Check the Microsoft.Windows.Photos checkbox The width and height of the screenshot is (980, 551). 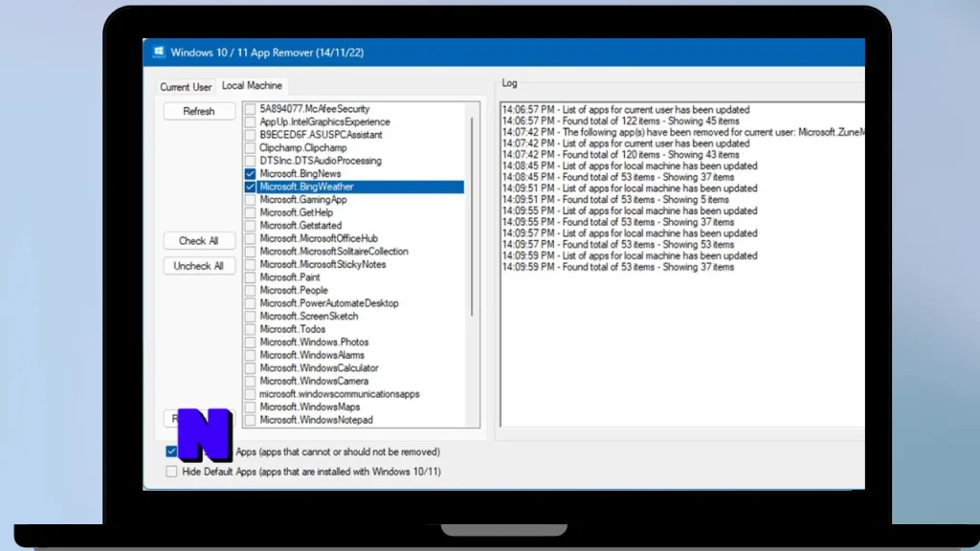click(250, 342)
